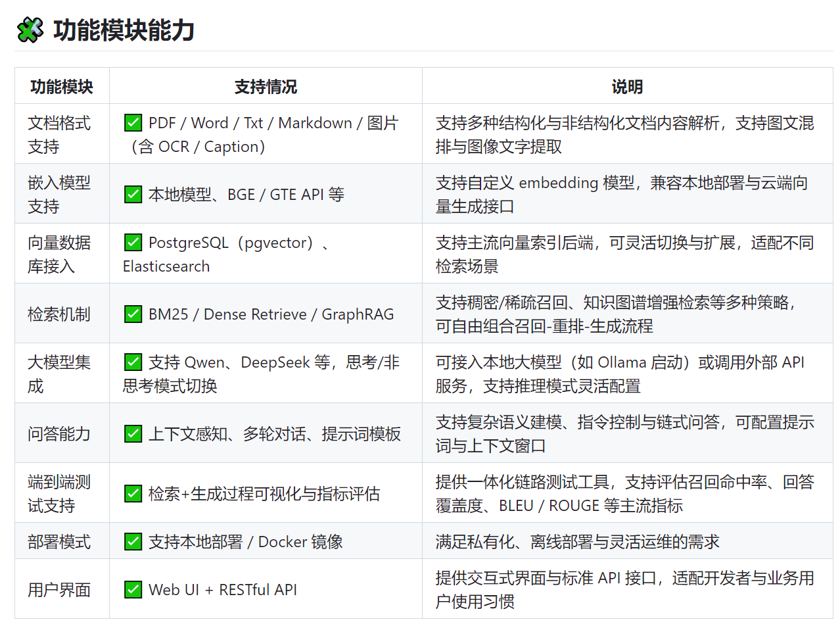Image resolution: width=840 pixels, height=630 pixels.
Task: Click the 支持情况 column header
Action: pyautogui.click(x=266, y=86)
